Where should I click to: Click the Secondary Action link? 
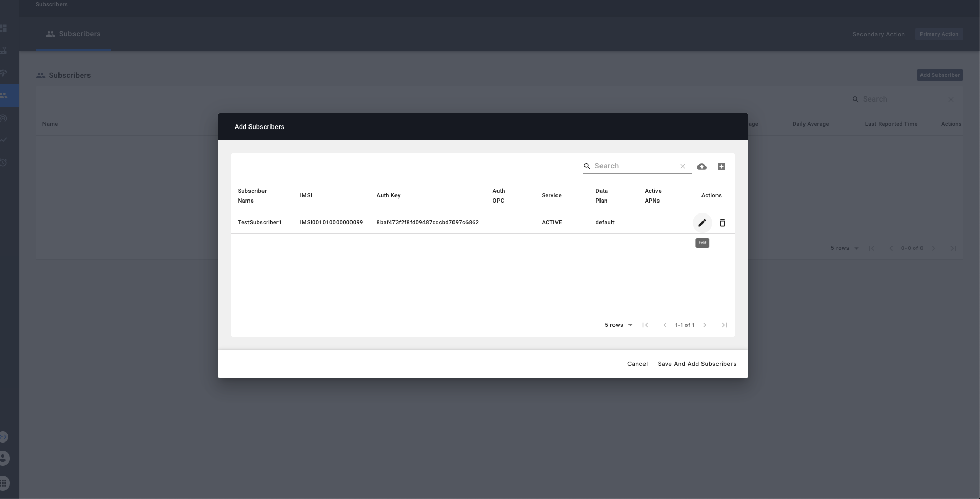pos(879,34)
